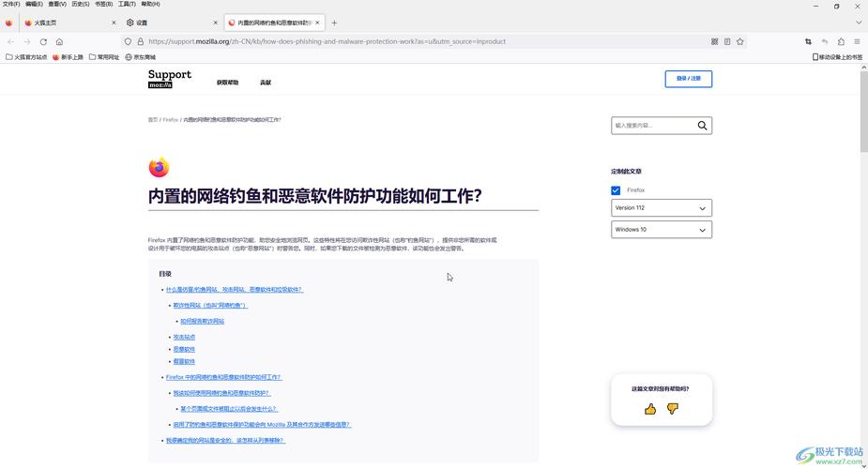The height and width of the screenshot is (469, 868).
Task: Switch to the 设置 tab
Action: 171,23
